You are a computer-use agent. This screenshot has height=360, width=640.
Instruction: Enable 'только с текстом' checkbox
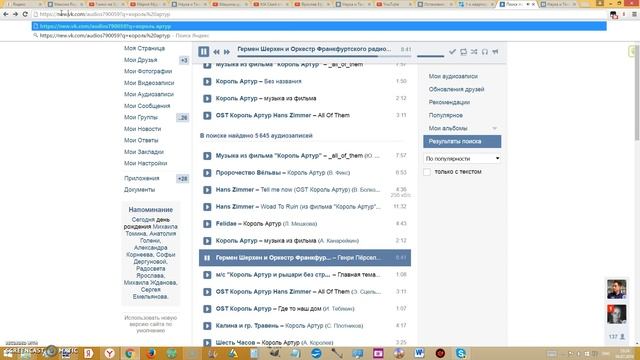(x=427, y=172)
